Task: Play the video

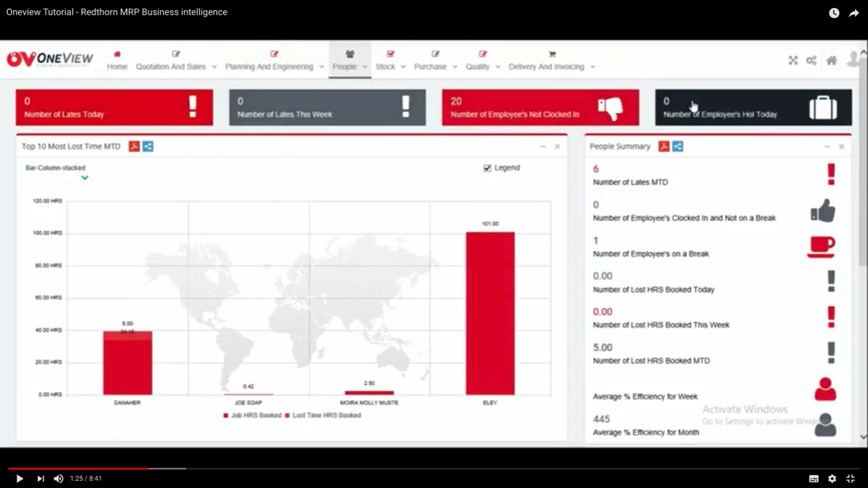Action: click(20, 479)
